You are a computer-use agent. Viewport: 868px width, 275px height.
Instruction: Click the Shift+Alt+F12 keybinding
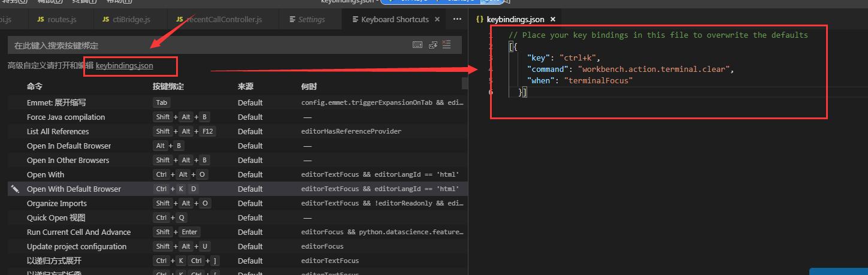click(x=185, y=131)
